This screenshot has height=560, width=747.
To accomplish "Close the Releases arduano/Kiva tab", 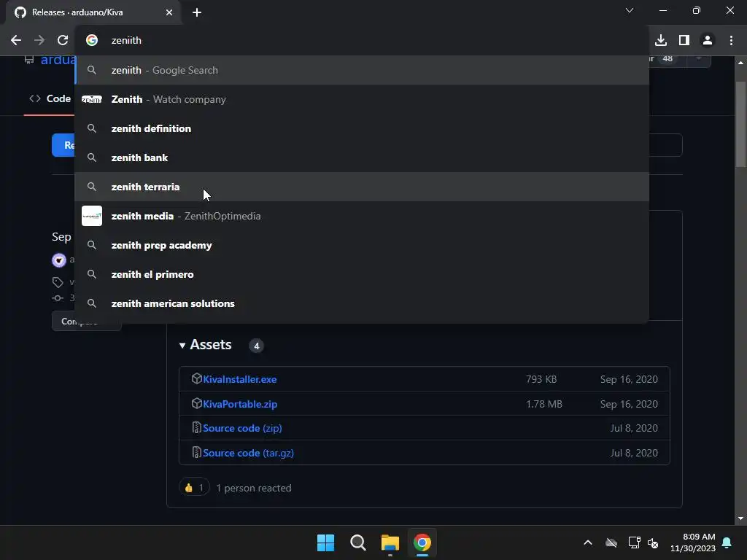I will (x=169, y=12).
